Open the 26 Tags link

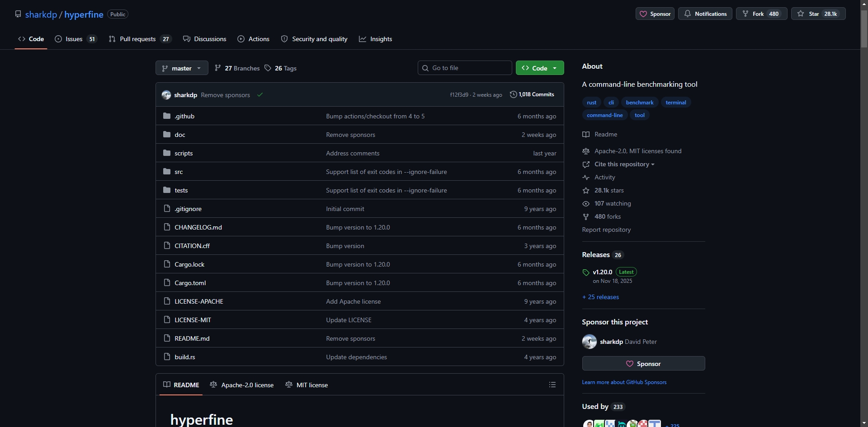[281, 68]
